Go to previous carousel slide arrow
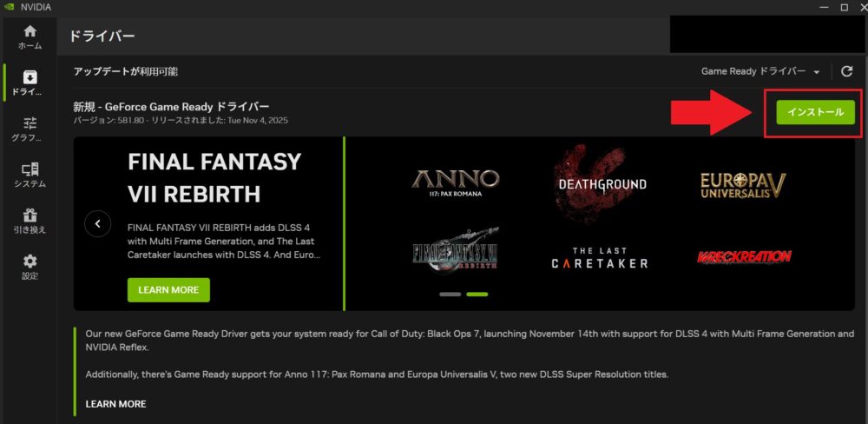Image resolution: width=868 pixels, height=424 pixels. (x=98, y=224)
